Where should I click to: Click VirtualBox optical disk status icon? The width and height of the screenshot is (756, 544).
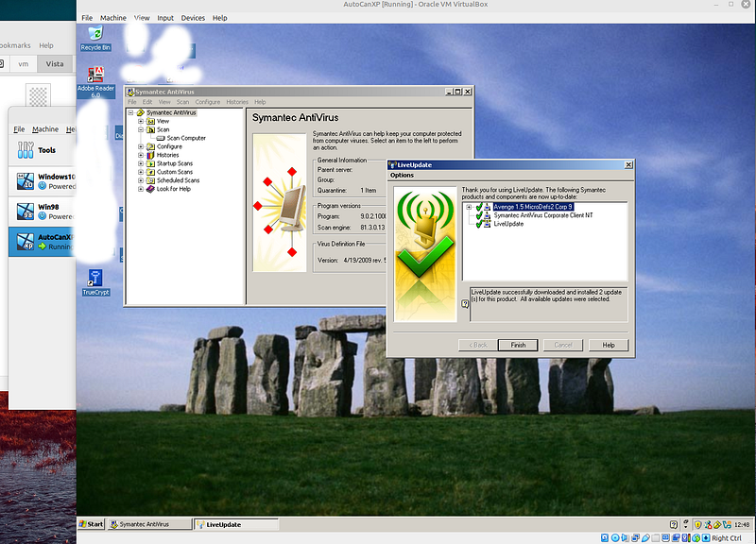pos(615,537)
